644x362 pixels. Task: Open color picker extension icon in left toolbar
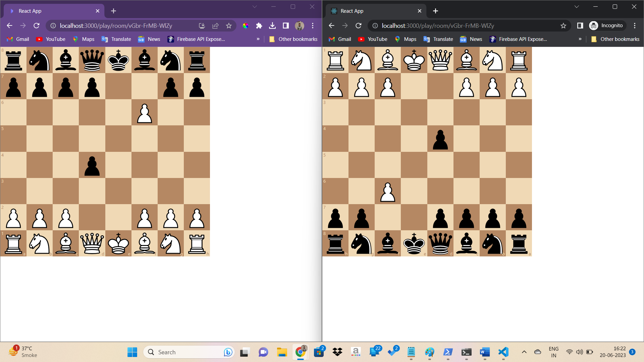[x=246, y=25]
